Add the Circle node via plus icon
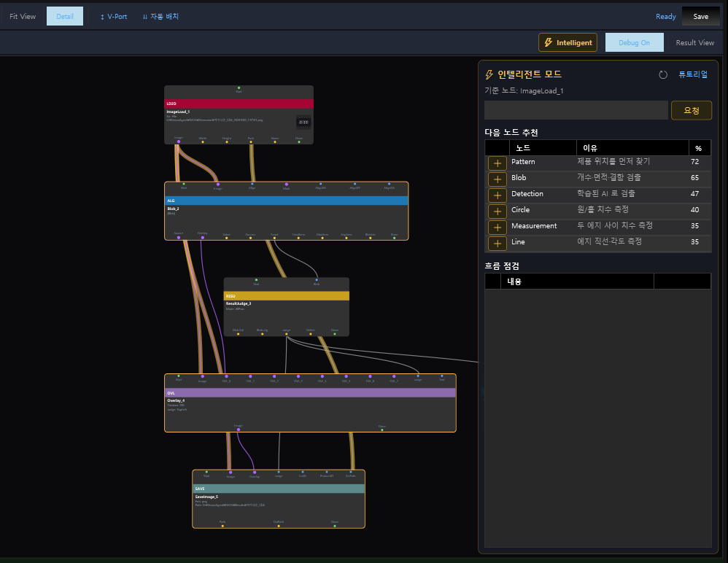Viewport: 728px width, 563px height. [x=497, y=211]
